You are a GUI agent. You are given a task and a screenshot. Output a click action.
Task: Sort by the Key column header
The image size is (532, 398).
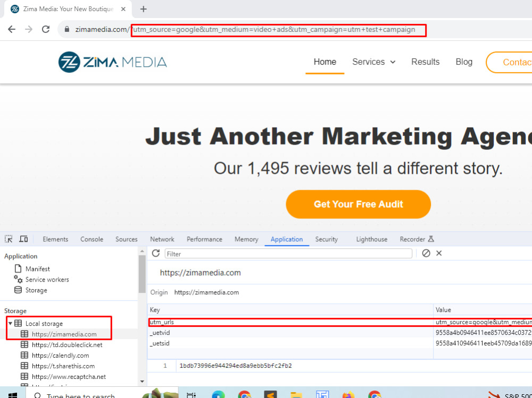(x=290, y=310)
